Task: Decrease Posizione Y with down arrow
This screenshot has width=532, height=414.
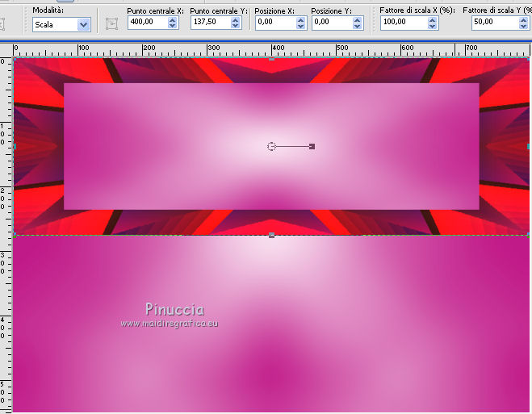Action: [x=357, y=26]
